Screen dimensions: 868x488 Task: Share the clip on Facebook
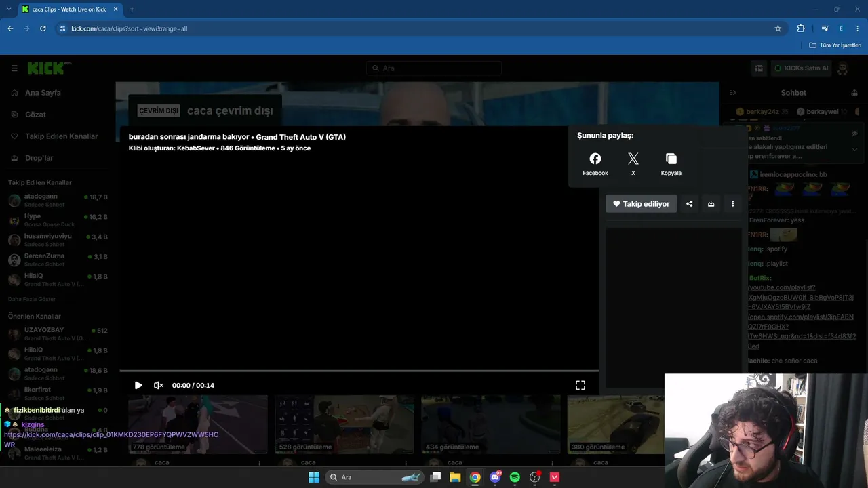tap(595, 163)
